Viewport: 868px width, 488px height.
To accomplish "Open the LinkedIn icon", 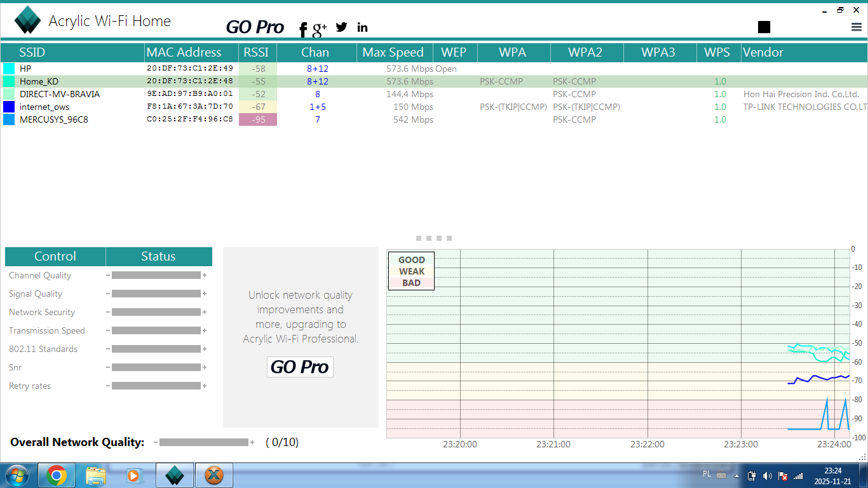I will coord(362,27).
